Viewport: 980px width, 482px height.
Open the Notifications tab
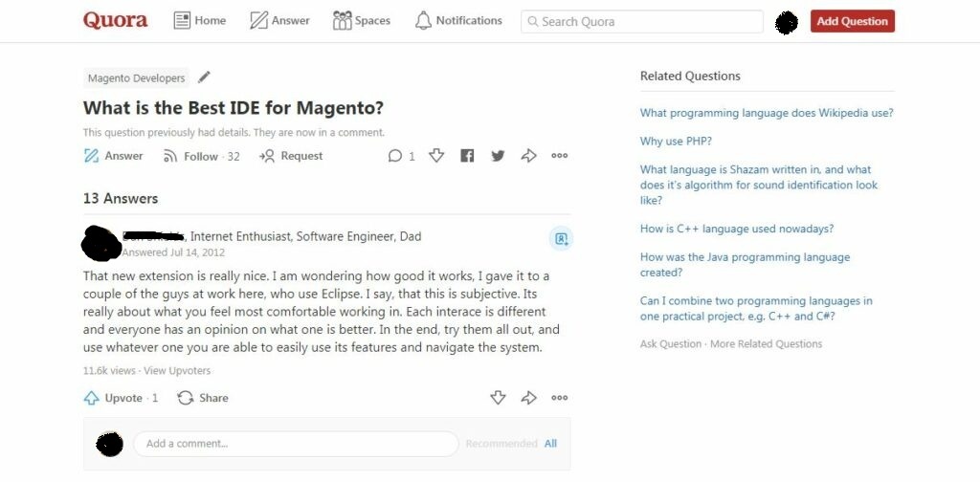click(x=458, y=20)
